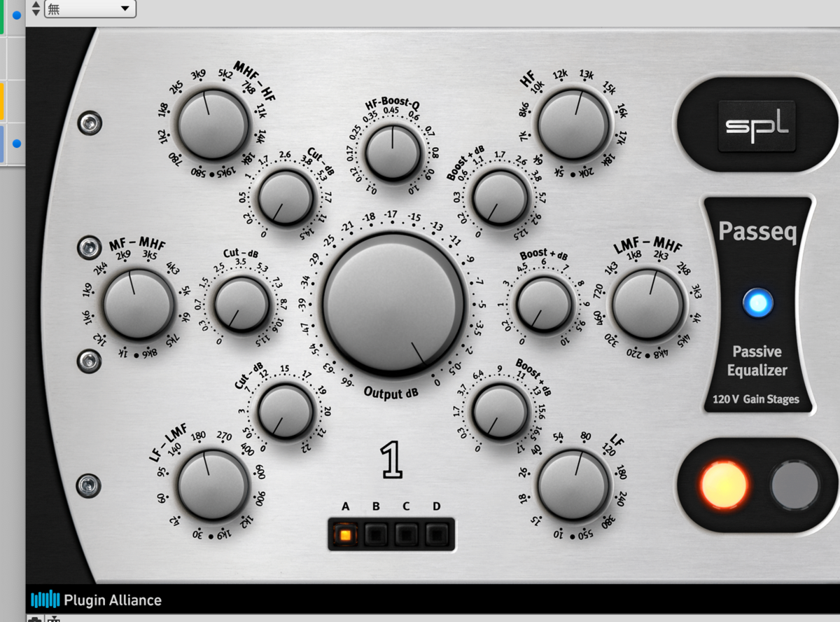Click the up/down stepper beside the dropdown
Image resolution: width=840 pixels, height=622 pixels.
pos(36,8)
